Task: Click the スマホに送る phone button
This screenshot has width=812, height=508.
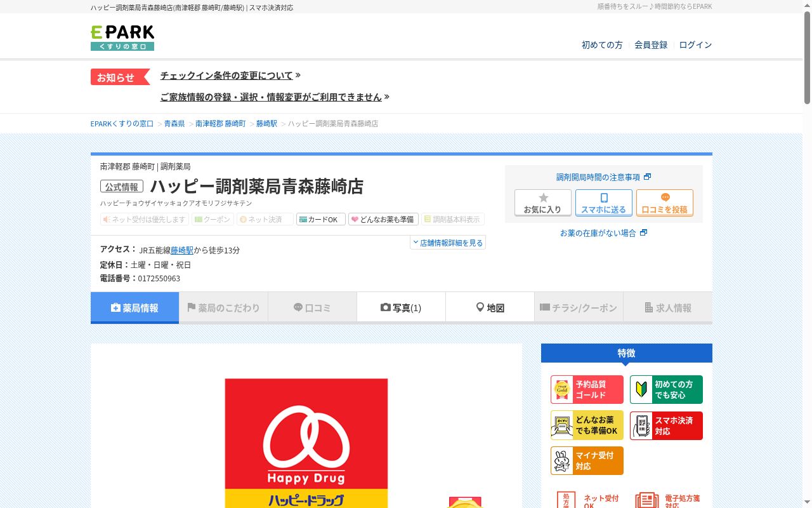Action: pyautogui.click(x=604, y=203)
